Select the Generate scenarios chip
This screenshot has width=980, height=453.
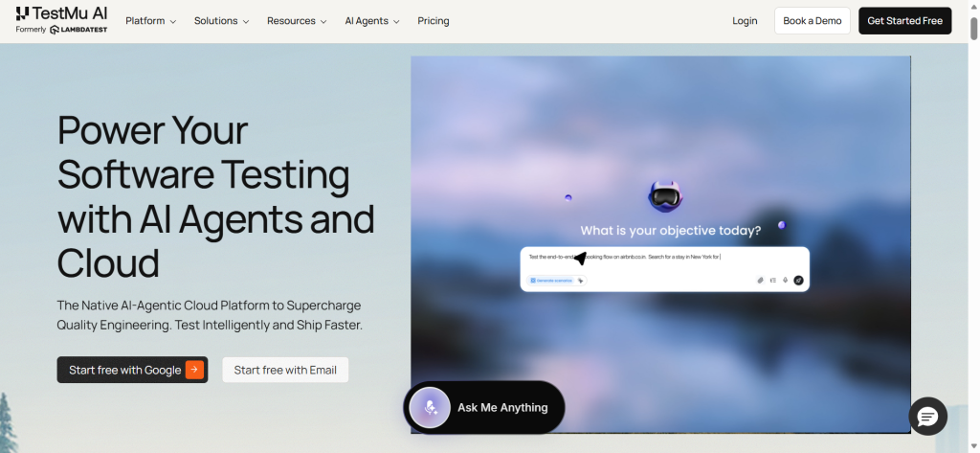[x=550, y=281]
